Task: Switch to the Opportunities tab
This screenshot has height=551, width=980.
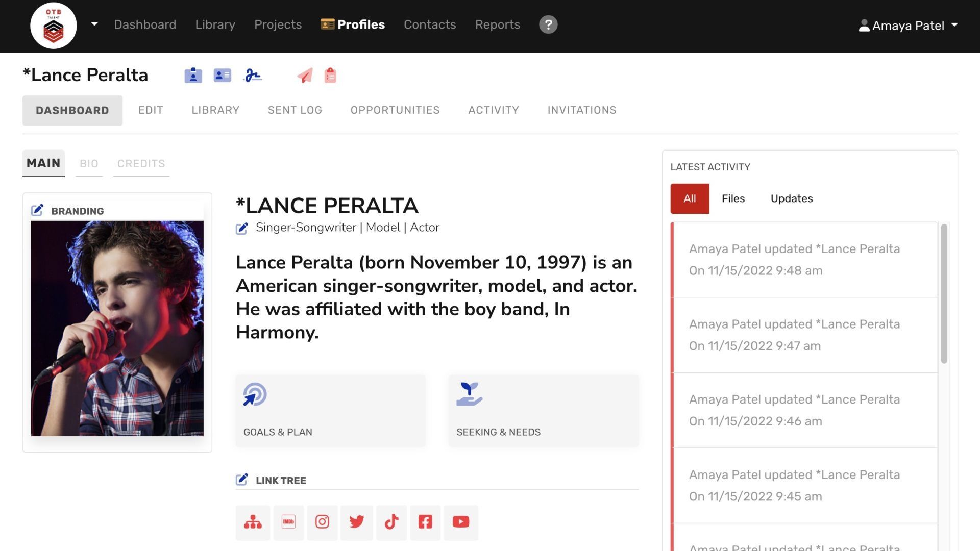Action: (x=395, y=110)
